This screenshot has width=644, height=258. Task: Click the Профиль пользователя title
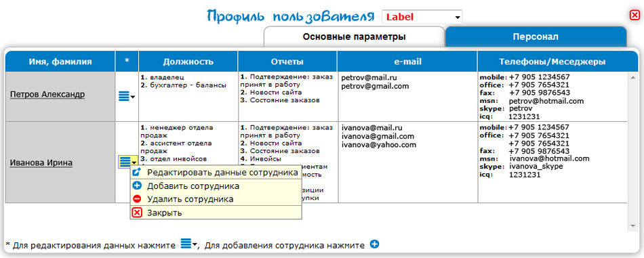pos(291,16)
